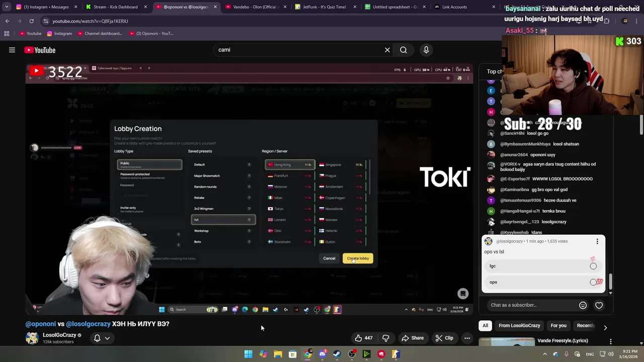Viewport: 644px width, 362px height.
Task: Click the chat message input field
Action: (532, 305)
